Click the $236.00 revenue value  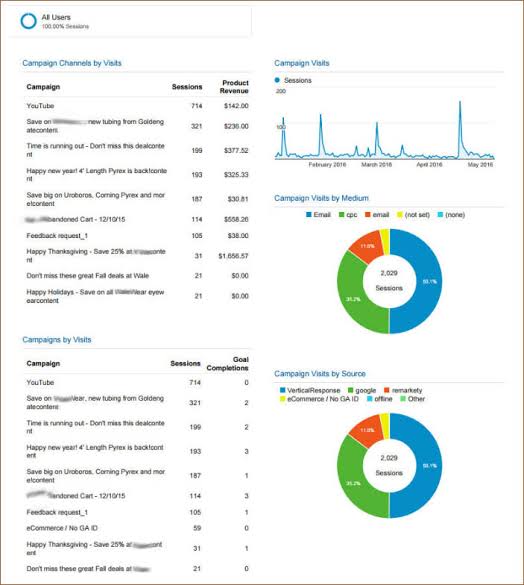pos(236,126)
